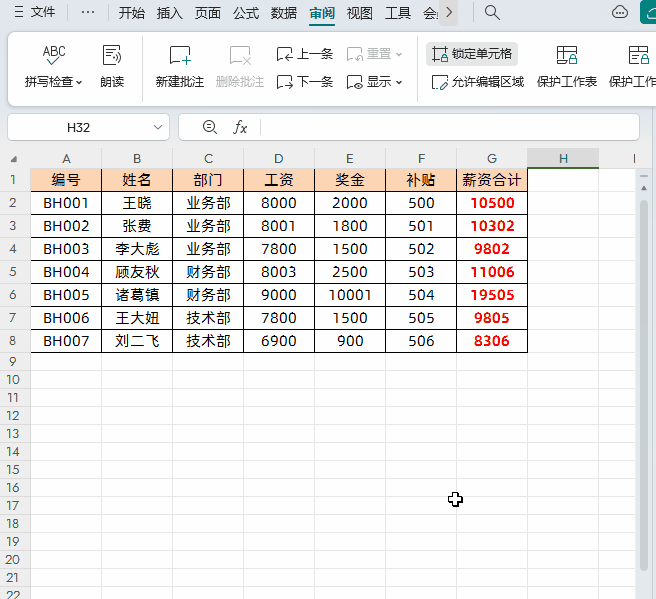This screenshot has height=599, width=656.
Task: Click 保护工作表 protect sheet
Action: click(567, 67)
